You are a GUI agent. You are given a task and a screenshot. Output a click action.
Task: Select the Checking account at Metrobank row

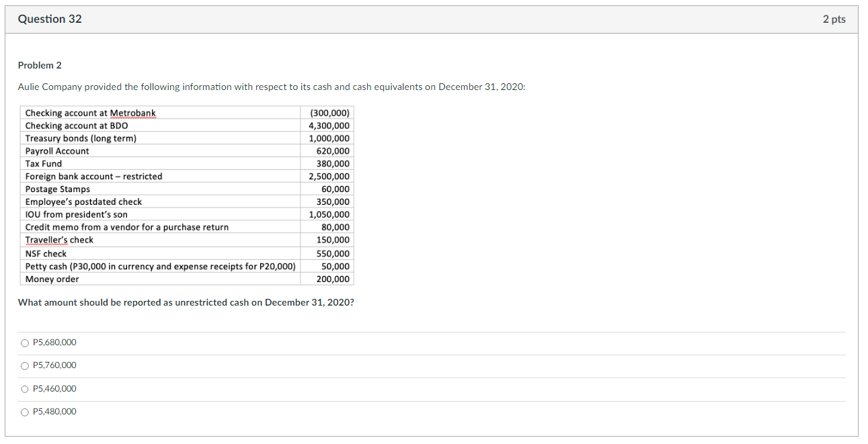coord(89,112)
